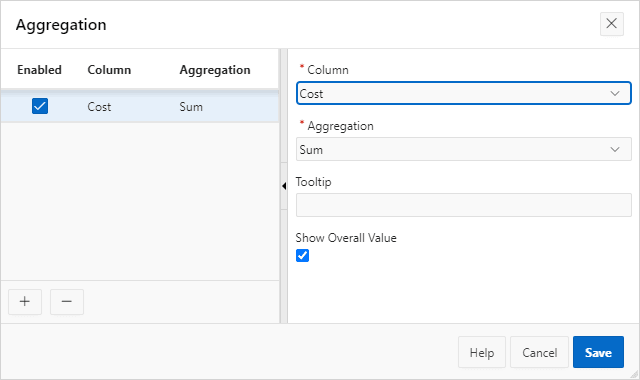Select the Sum cell in list
The image size is (640, 380).
point(191,107)
